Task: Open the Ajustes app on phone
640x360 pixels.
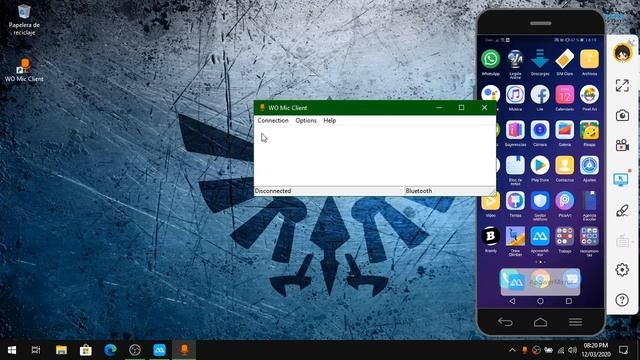Action: (589, 166)
